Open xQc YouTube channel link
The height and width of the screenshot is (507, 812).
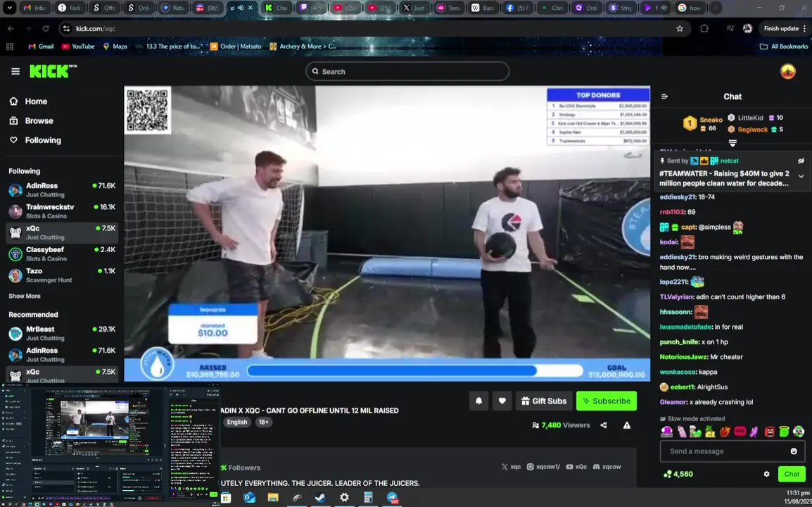click(576, 467)
